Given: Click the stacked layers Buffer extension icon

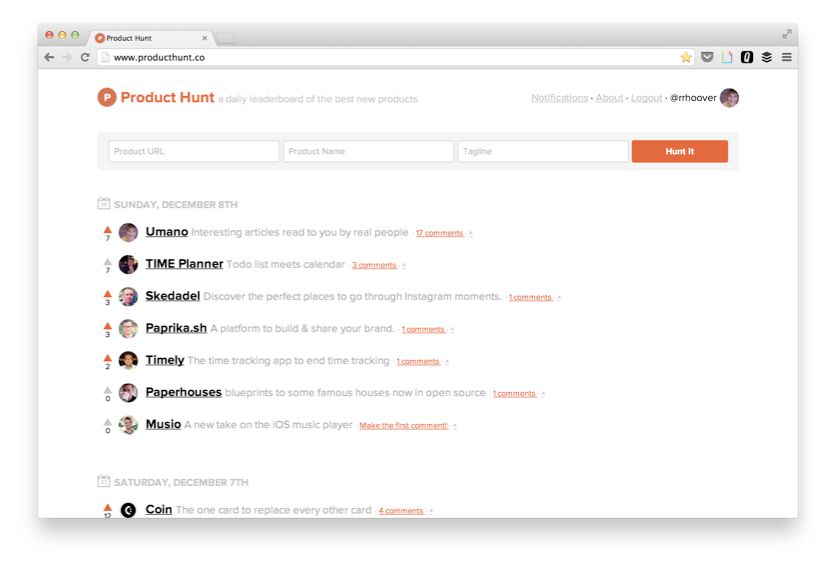Looking at the screenshot, I should (766, 57).
